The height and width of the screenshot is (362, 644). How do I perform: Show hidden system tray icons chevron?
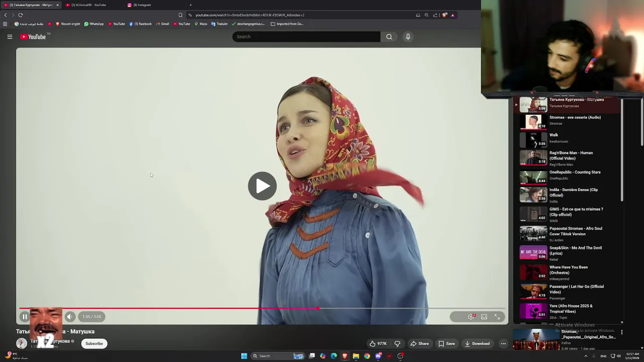586,356
